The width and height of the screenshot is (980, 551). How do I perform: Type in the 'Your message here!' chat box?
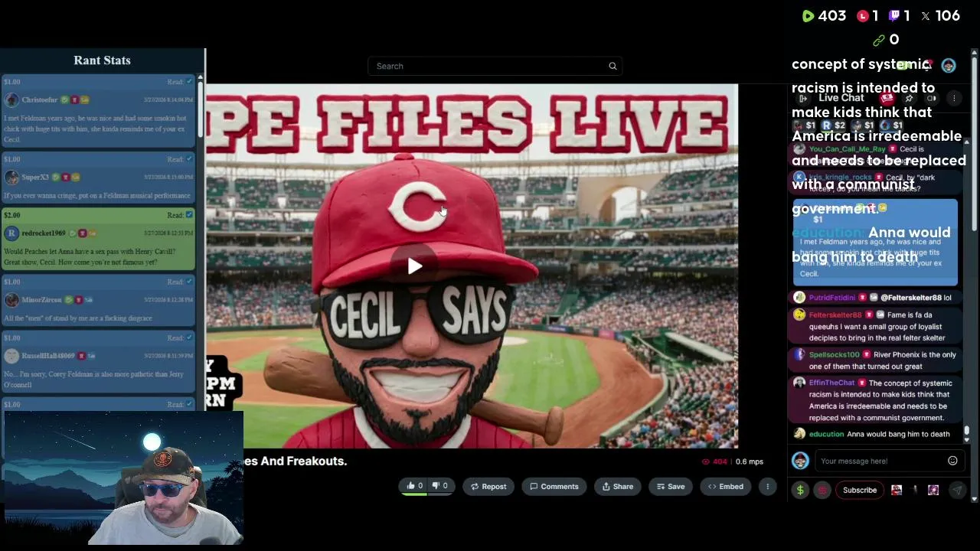[880, 461]
